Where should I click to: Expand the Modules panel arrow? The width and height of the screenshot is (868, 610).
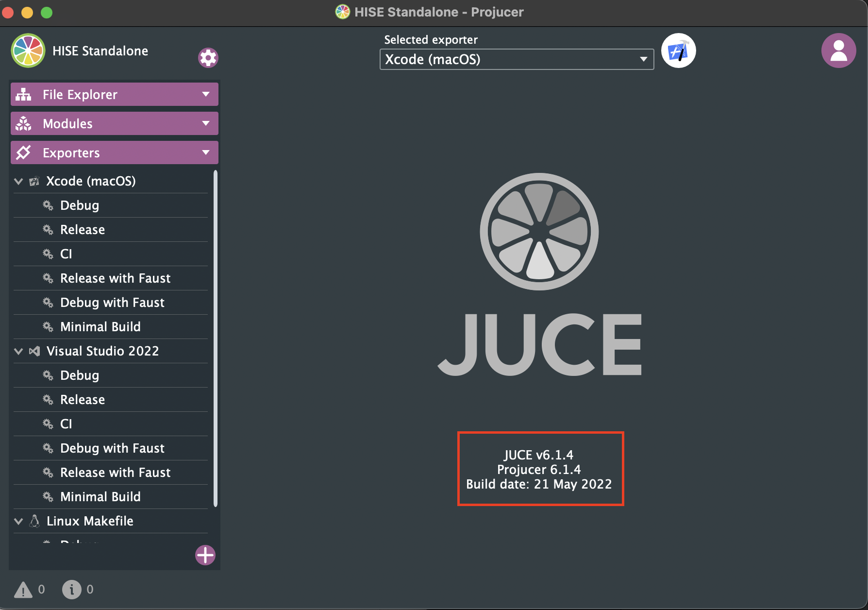pyautogui.click(x=206, y=123)
